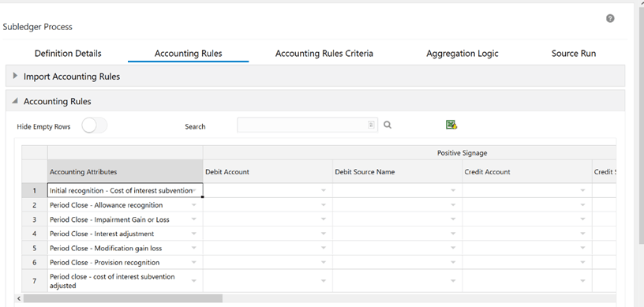Open Credit Account dropdown in row 4
Image resolution: width=644 pixels, height=307 pixels.
[x=582, y=234]
